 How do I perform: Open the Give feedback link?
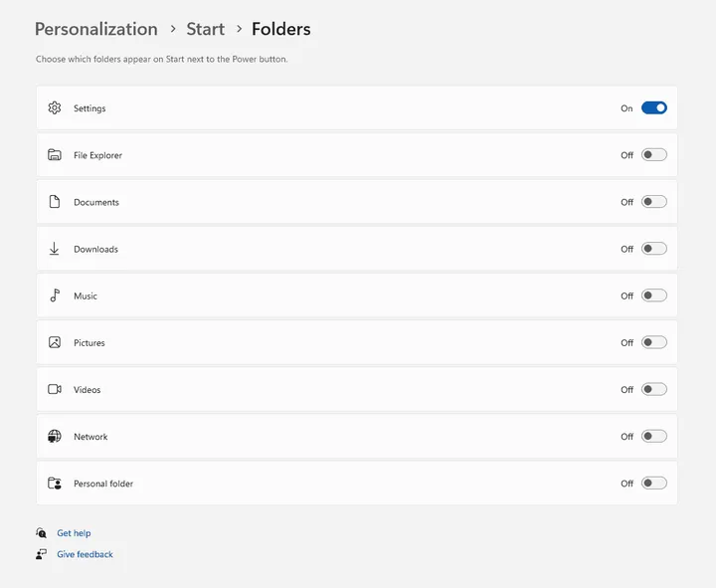point(85,554)
